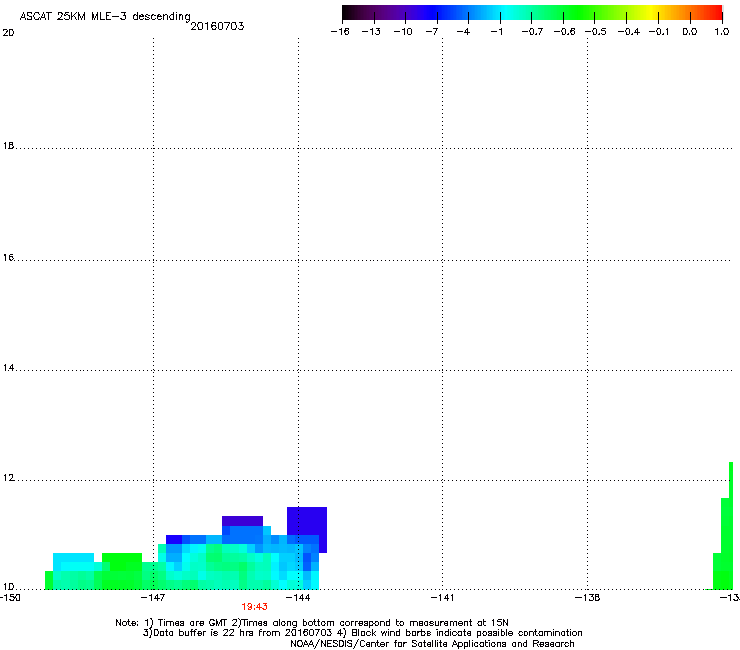Click the -7 color bar tick label
Screen dimensions: 740x650
[431, 32]
